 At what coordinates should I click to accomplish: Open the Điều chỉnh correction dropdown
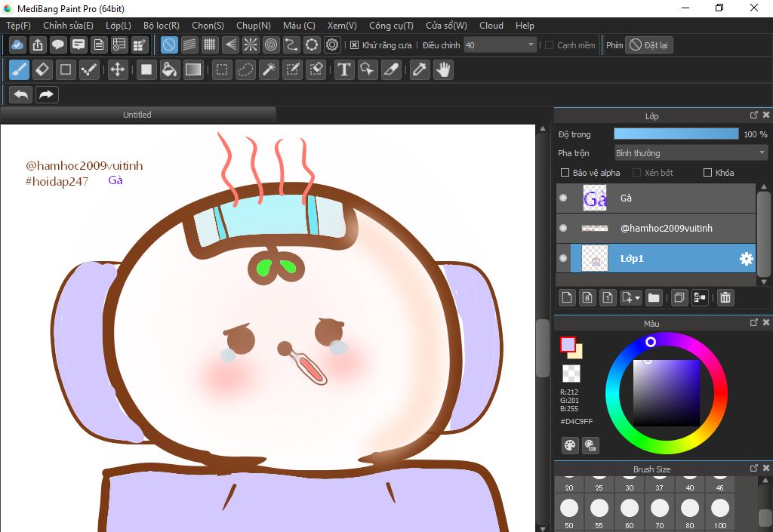pyautogui.click(x=500, y=45)
